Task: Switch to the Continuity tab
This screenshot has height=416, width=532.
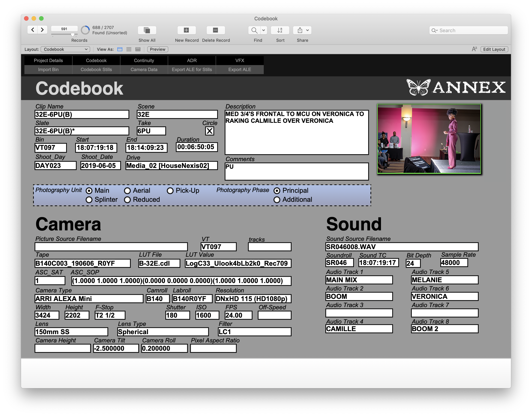Action: tap(144, 61)
